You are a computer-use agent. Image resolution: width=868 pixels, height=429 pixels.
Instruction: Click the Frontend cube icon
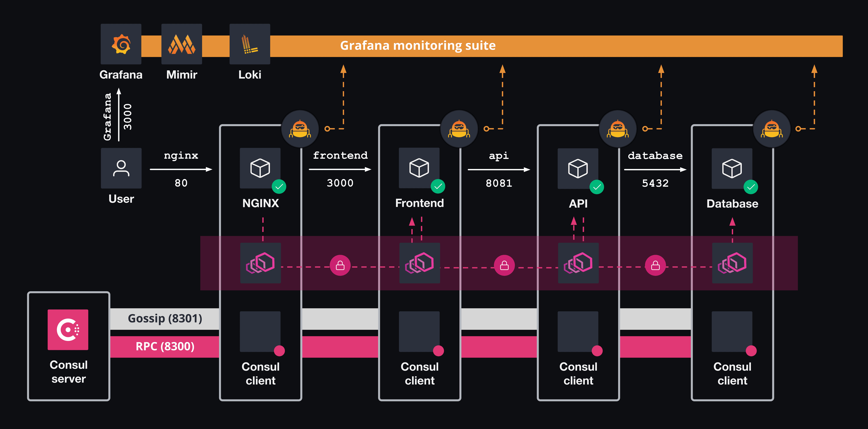coord(419,168)
